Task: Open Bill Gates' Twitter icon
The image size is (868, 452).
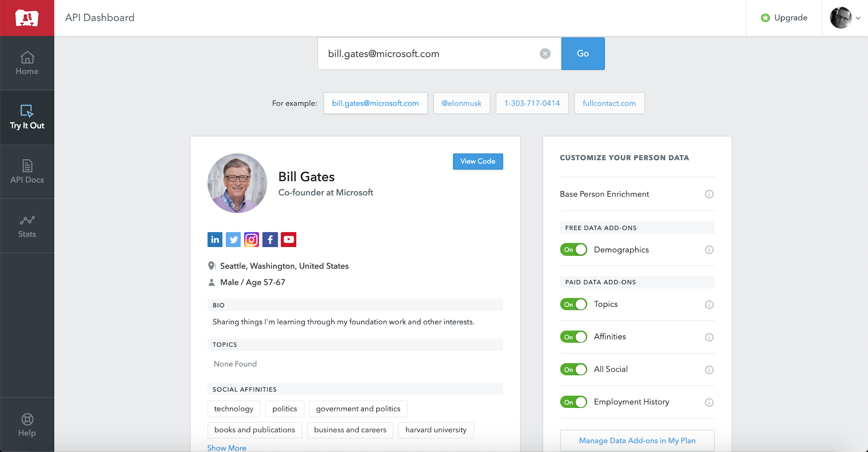Action: [233, 239]
